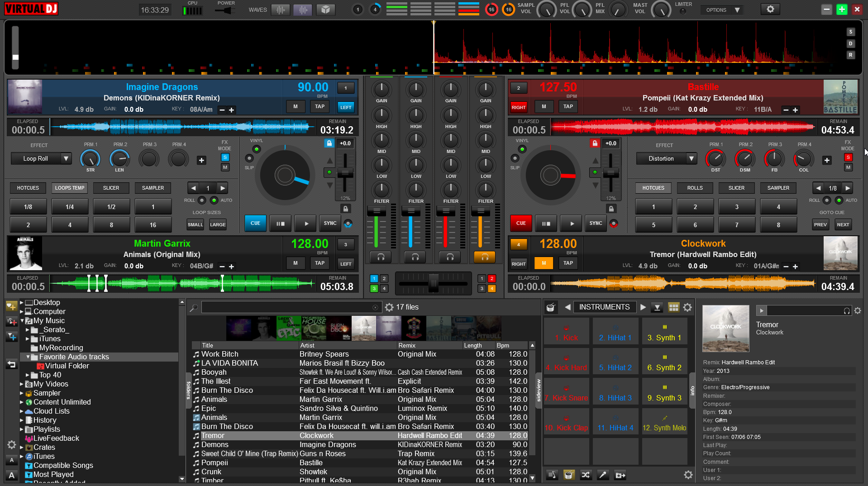Click the playlist note icon below sampler pads

552,475
